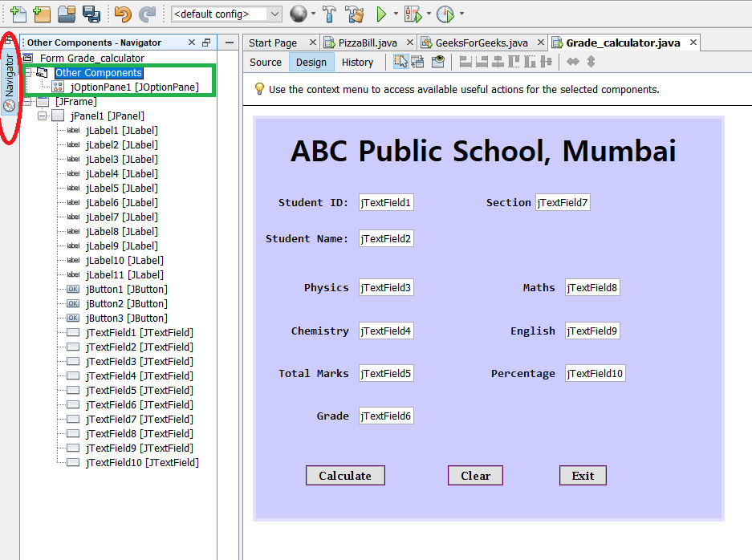Select the Clean and Build Project icon
Screen dimensions: 752x560
tap(354, 14)
